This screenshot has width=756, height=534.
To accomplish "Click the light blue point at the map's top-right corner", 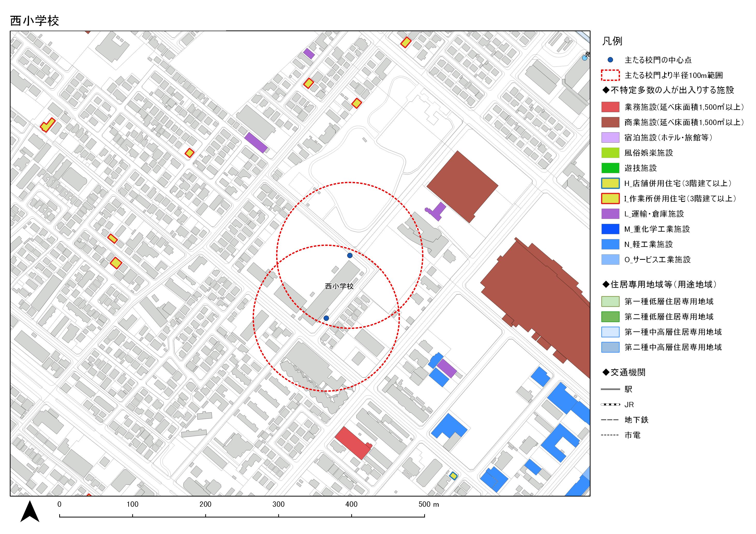I will pyautogui.click(x=585, y=58).
